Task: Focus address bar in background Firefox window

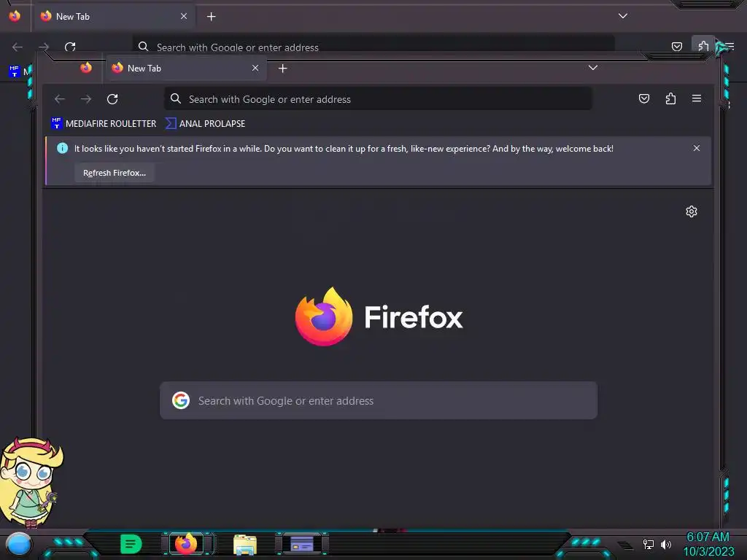Action: (x=373, y=44)
